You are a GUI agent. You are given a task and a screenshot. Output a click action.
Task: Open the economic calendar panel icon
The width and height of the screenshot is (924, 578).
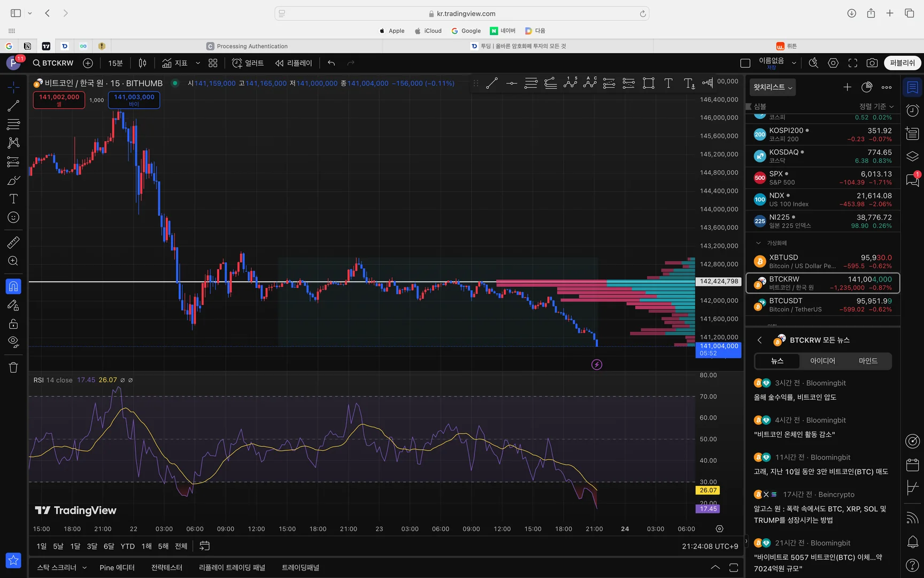(x=912, y=465)
